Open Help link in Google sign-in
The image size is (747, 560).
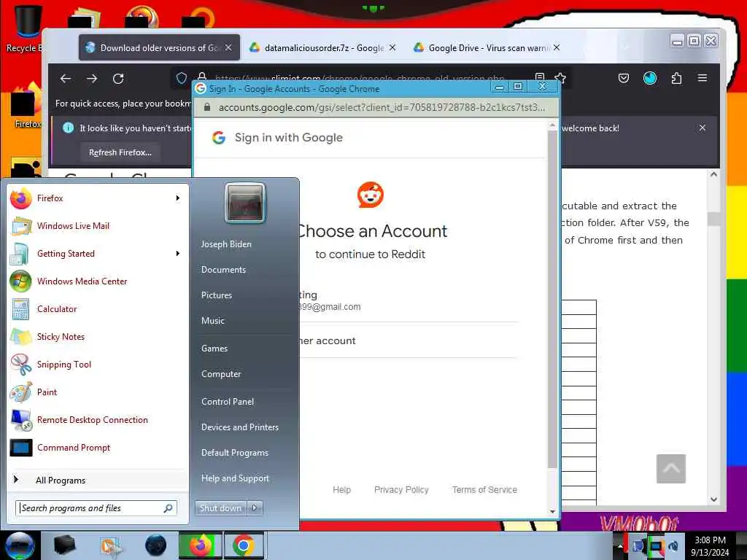pos(341,489)
